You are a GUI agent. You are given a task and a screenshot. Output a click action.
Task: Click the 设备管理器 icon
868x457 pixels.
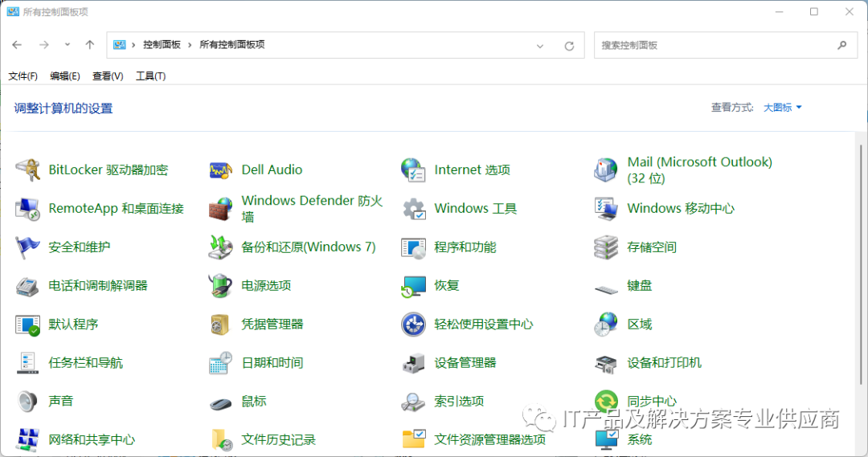[413, 363]
